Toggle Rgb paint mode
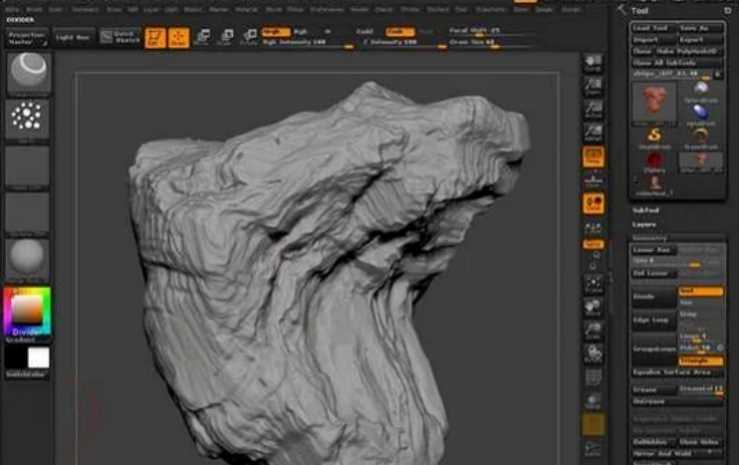 [300, 32]
